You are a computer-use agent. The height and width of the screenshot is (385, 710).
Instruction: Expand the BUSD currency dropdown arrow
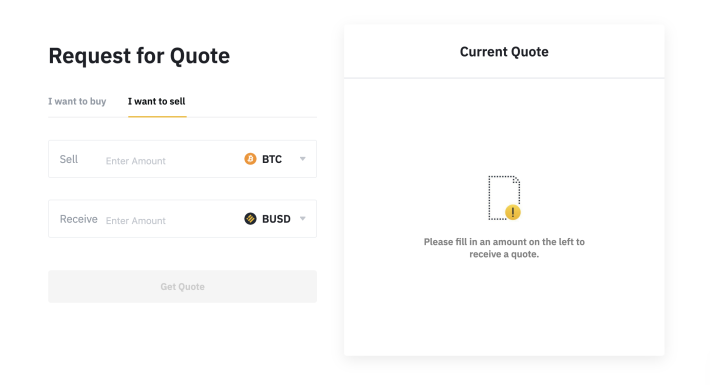[303, 219]
